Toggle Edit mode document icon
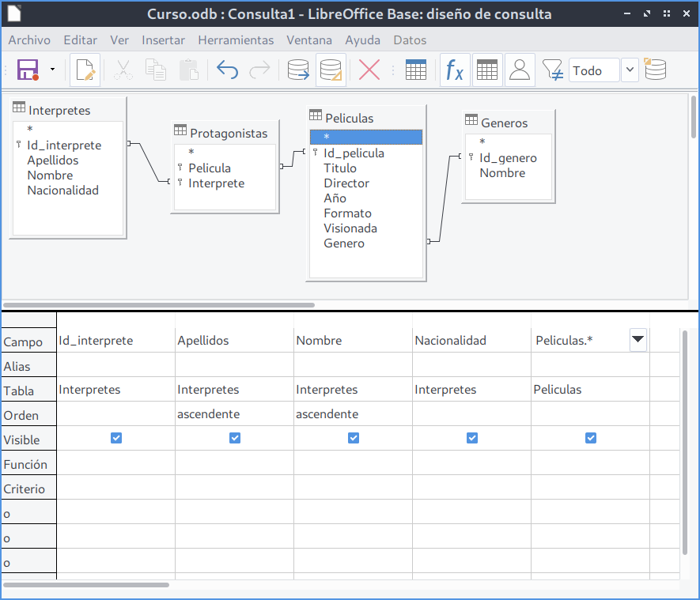This screenshot has height=600, width=700. (x=85, y=70)
